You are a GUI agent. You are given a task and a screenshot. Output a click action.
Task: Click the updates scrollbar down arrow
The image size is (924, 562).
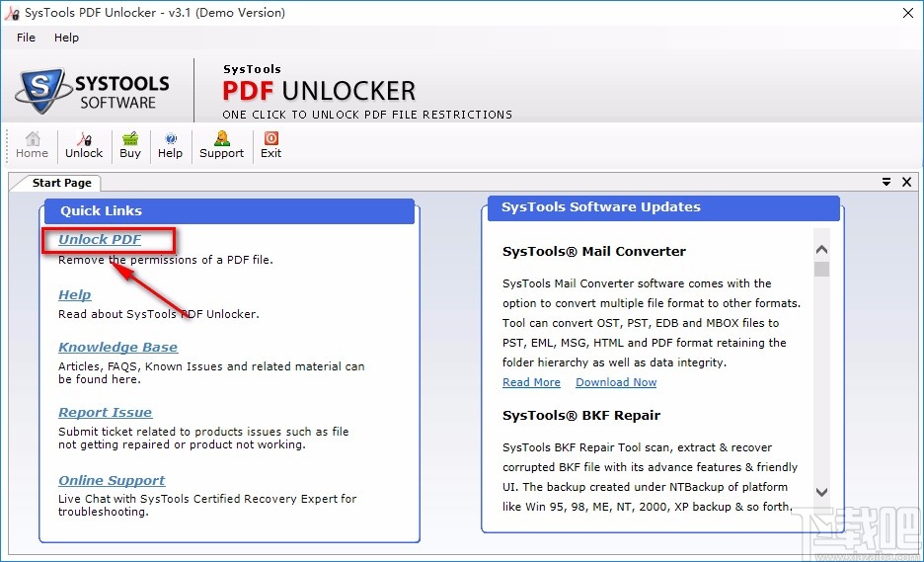point(821,492)
